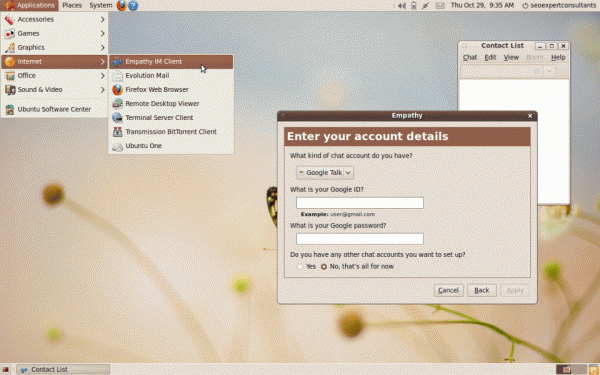The width and height of the screenshot is (600, 375).
Task: Open the Google Talk account type dropdown
Action: point(325,173)
